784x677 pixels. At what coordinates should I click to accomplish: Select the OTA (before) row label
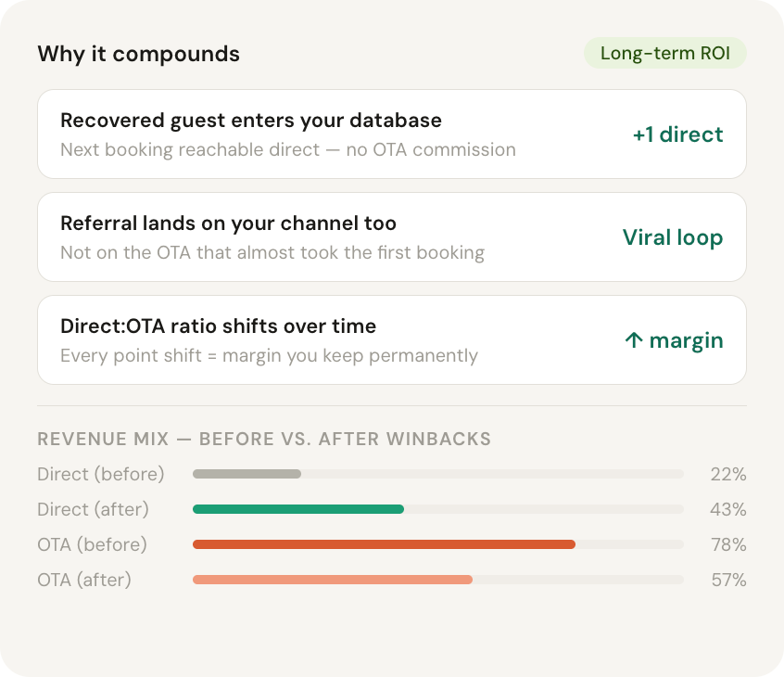click(93, 544)
